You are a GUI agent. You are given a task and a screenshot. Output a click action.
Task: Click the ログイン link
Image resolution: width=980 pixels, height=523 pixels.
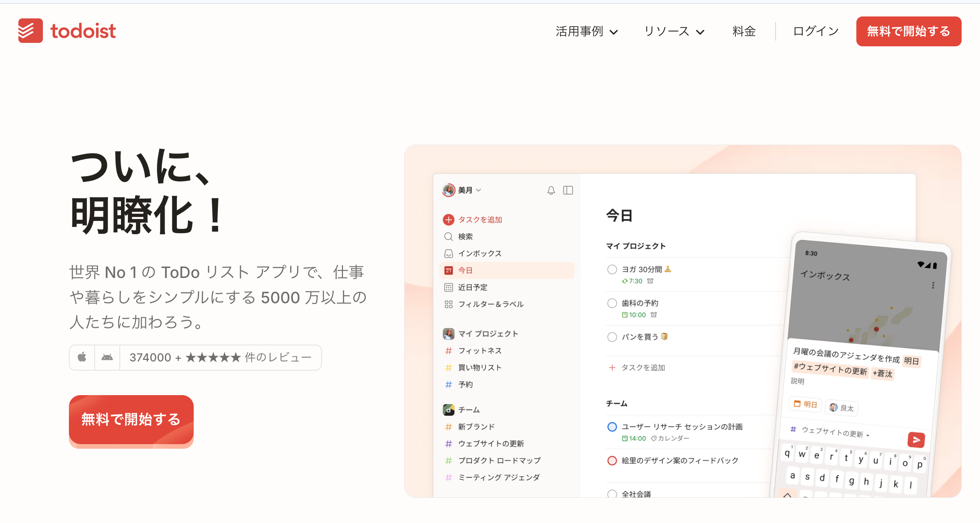tap(816, 31)
